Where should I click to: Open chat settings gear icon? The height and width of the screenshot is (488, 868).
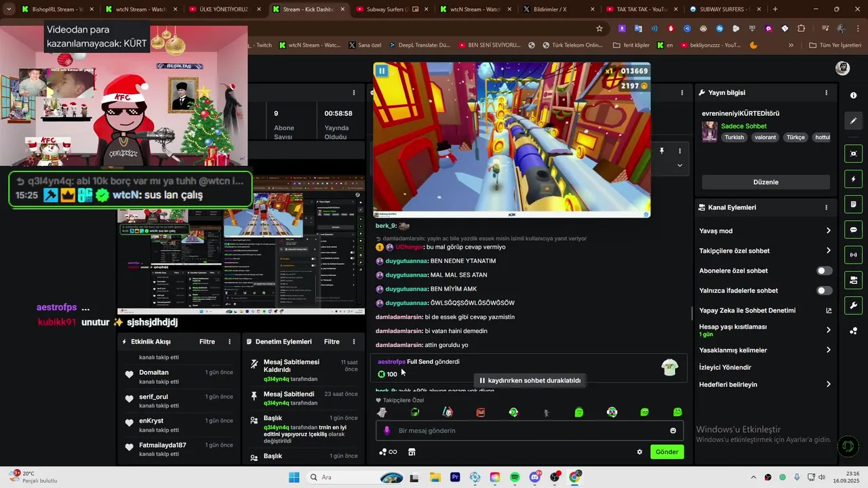[x=639, y=452]
